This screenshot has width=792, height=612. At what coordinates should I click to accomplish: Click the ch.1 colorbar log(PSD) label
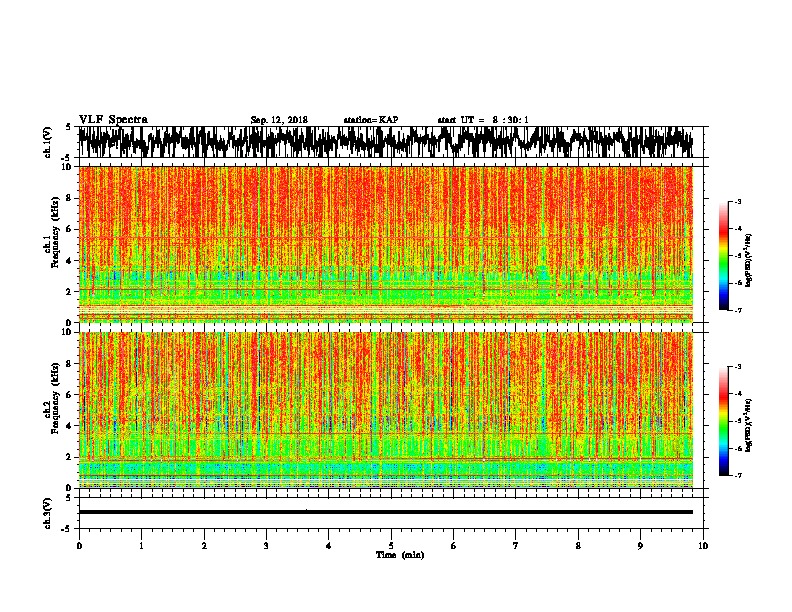click(748, 261)
